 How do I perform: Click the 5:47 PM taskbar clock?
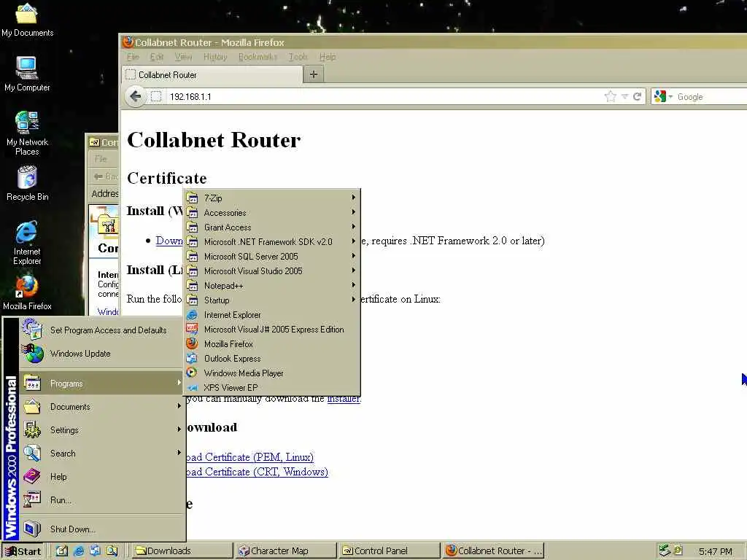[715, 551]
